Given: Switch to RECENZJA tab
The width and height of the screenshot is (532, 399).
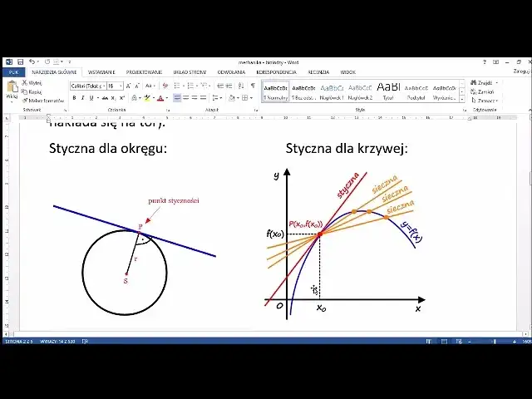Looking at the screenshot, I should [x=318, y=72].
